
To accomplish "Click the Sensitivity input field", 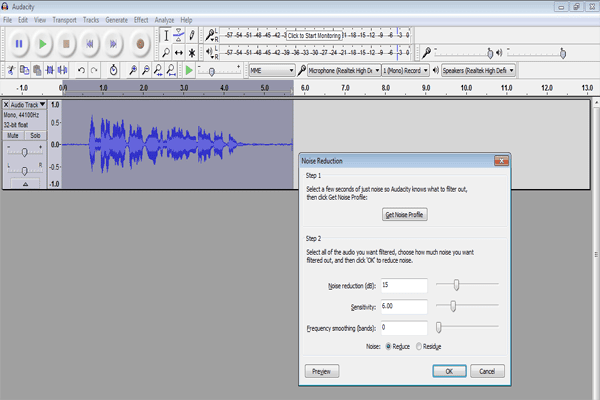I will coord(404,307).
